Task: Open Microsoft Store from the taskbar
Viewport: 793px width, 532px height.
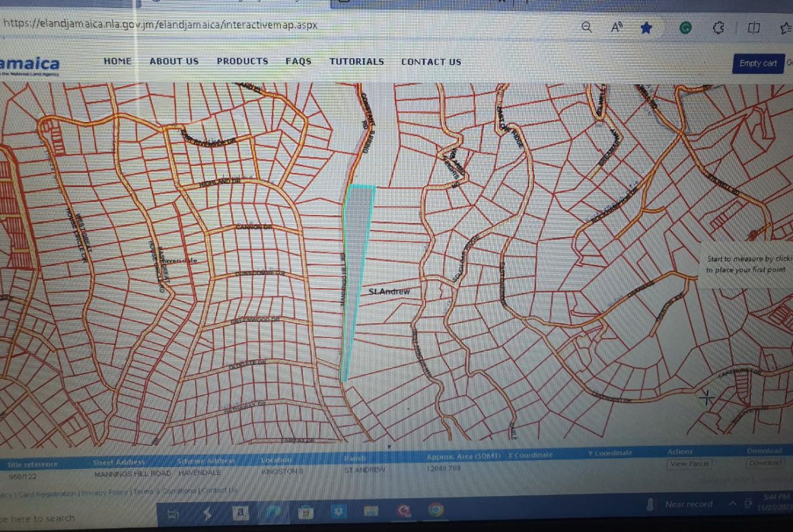Action: tap(306, 512)
